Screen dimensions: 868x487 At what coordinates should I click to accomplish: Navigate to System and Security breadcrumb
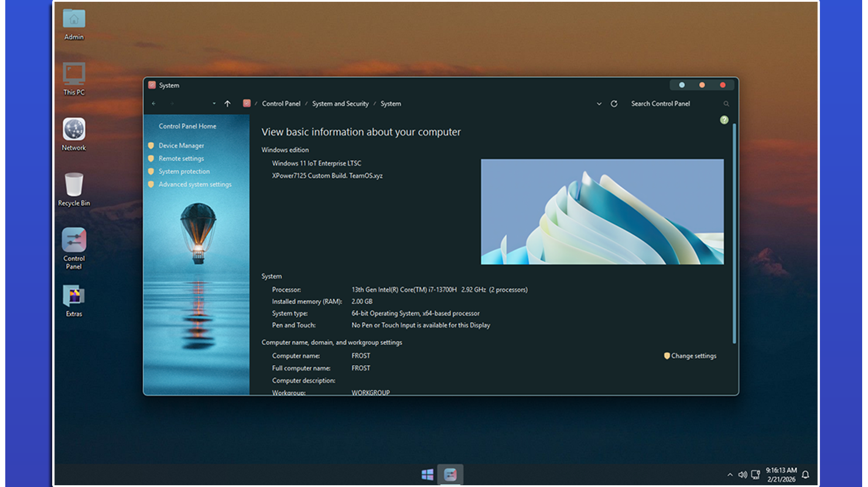click(x=340, y=104)
